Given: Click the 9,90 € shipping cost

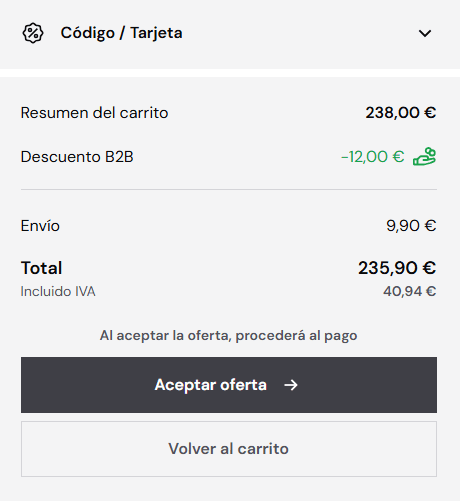Looking at the screenshot, I should [x=411, y=226].
